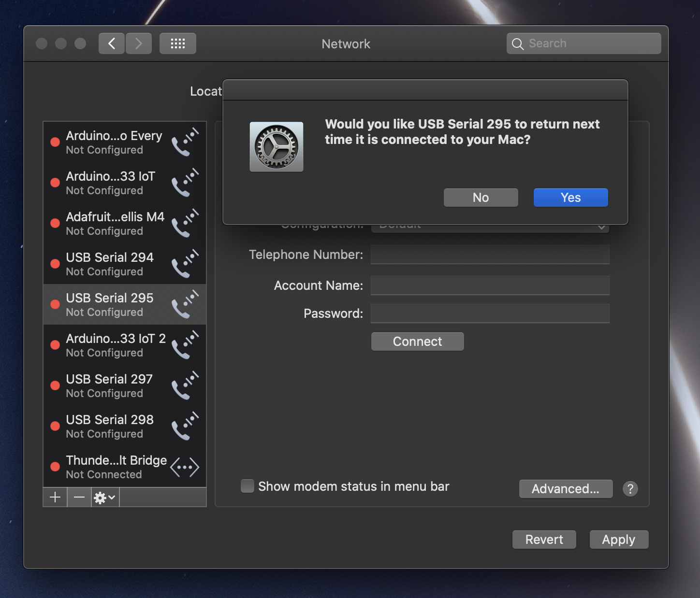Viewport: 700px width, 598px height.
Task: Confirm with the Yes button
Action: 570,198
